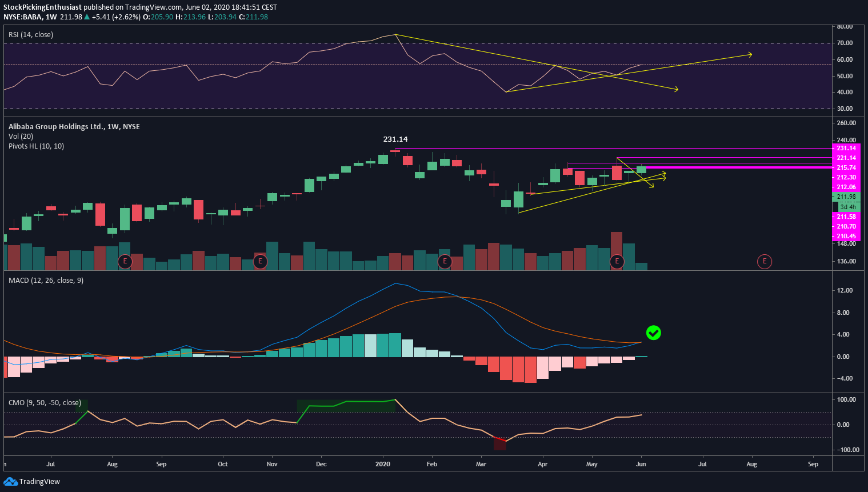This screenshot has width=868, height=492.
Task: Click the Mar label on the time axis
Action: coord(481,464)
